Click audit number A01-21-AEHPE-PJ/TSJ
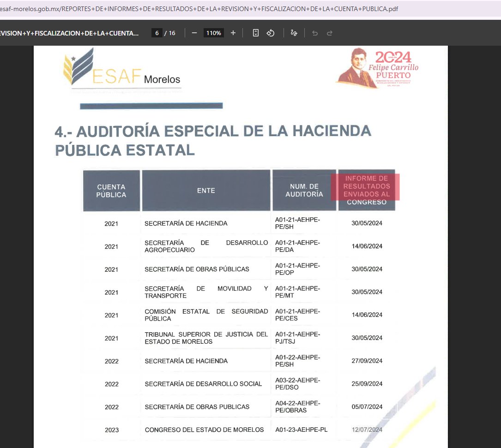The height and width of the screenshot is (448, 501). click(x=297, y=338)
